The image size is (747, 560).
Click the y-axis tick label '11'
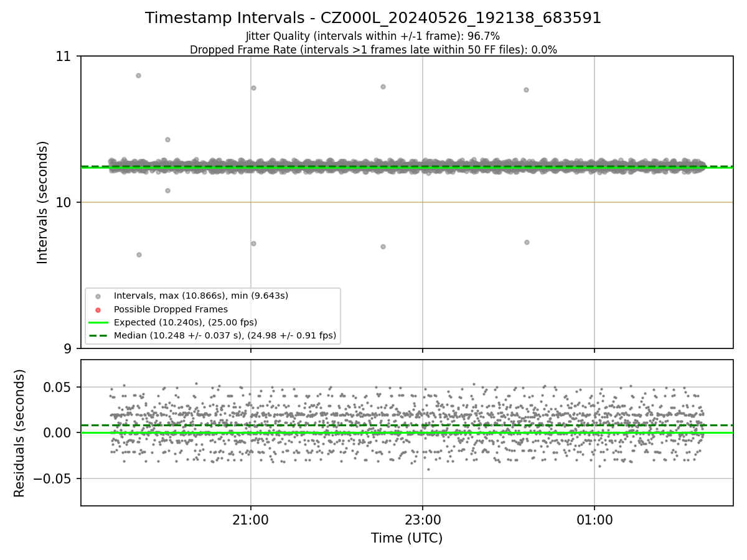[x=65, y=57]
